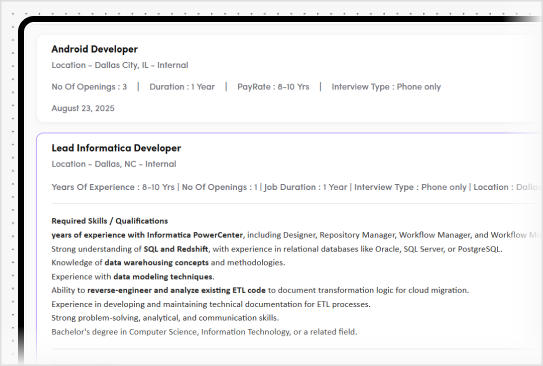Click 'Interview Type : Phone only' in Informatica card
The width and height of the screenshot is (543, 366).
click(410, 187)
